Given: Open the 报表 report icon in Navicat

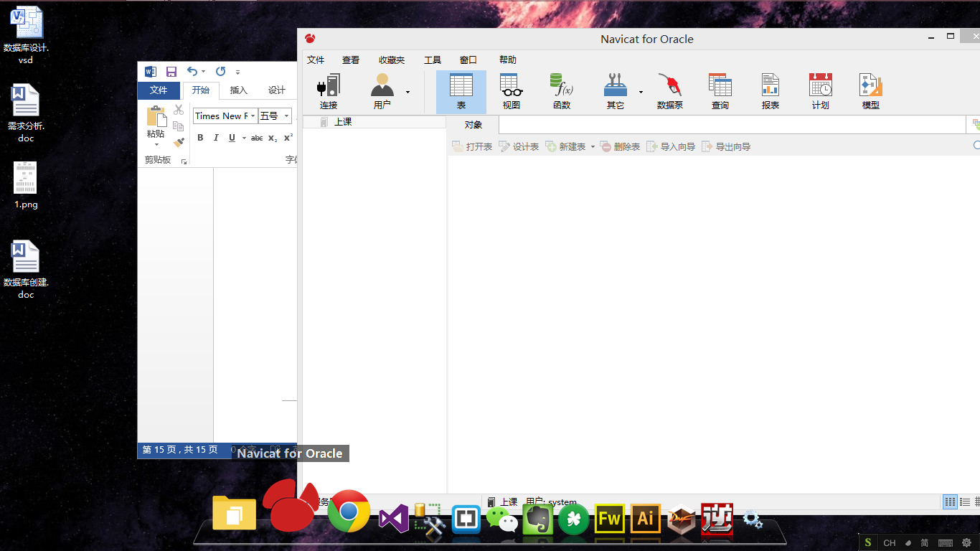Looking at the screenshot, I should click(x=771, y=91).
